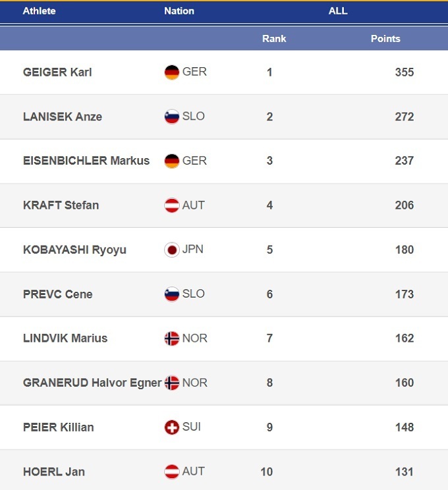Click the Slovenian flag beside LANISEK Anze
448x490 pixels.
(x=172, y=117)
